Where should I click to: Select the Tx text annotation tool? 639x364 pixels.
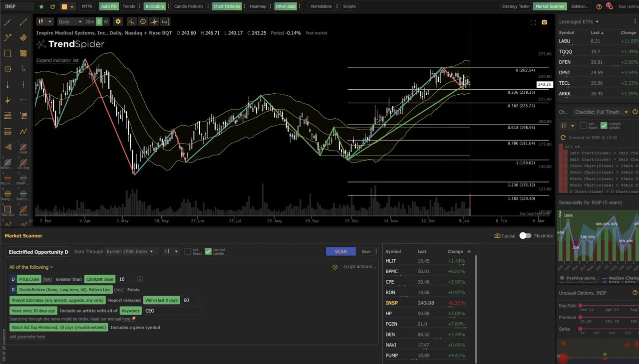coord(23,69)
